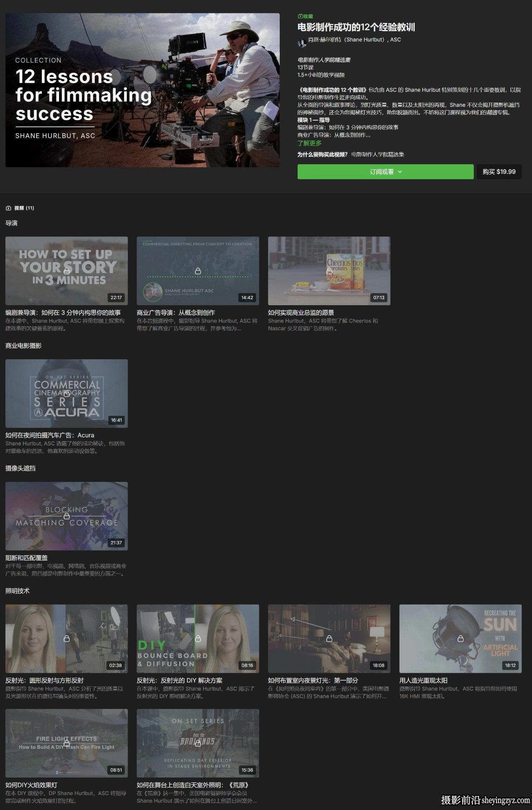532x810 pixels.
Task: Open instructor 肖恩·赫尔伯特 (Shane Hurlbut), ASC link
Action: coord(354,40)
